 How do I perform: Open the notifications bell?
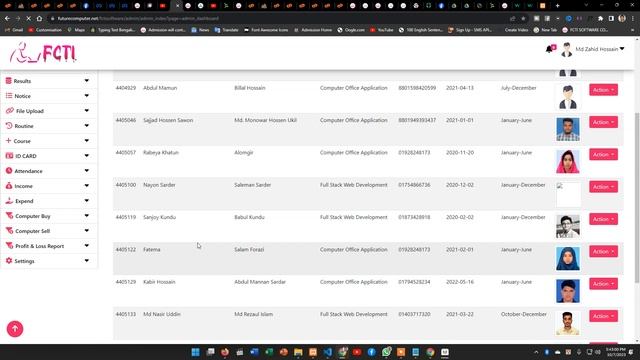[x=550, y=49]
